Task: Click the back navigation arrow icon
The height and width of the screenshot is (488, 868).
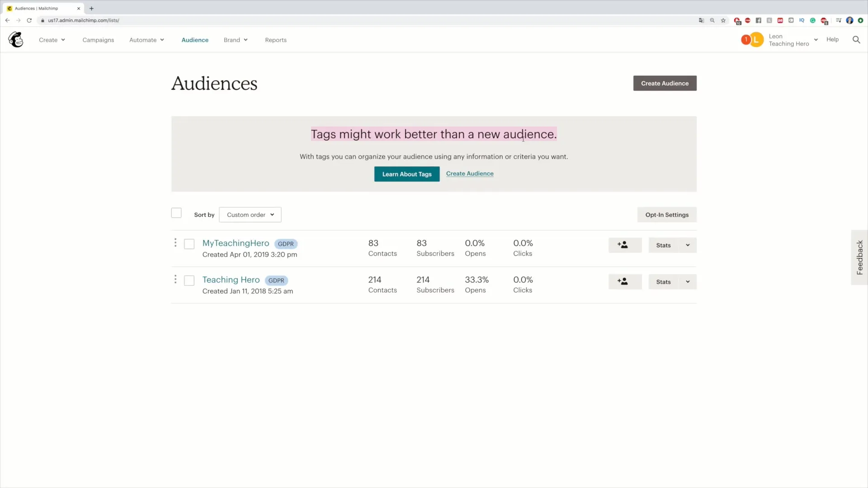Action: (7, 20)
